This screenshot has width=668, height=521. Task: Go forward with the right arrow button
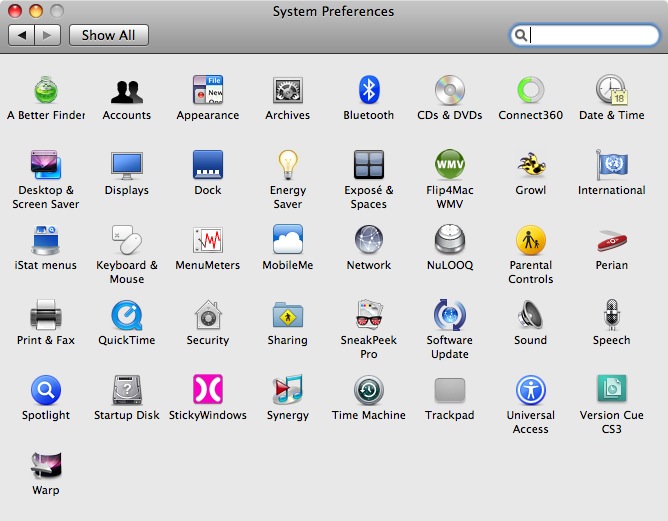click(x=47, y=35)
